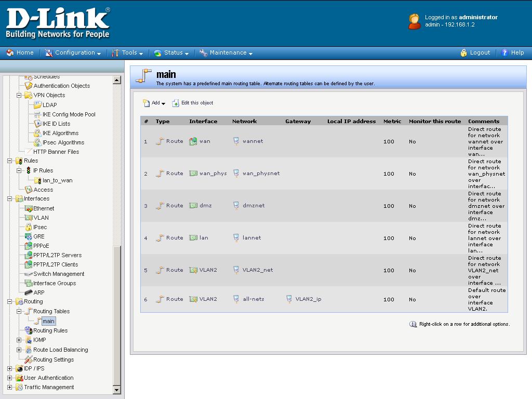Open the Add dropdown
The image size is (532, 399).
pyautogui.click(x=154, y=103)
